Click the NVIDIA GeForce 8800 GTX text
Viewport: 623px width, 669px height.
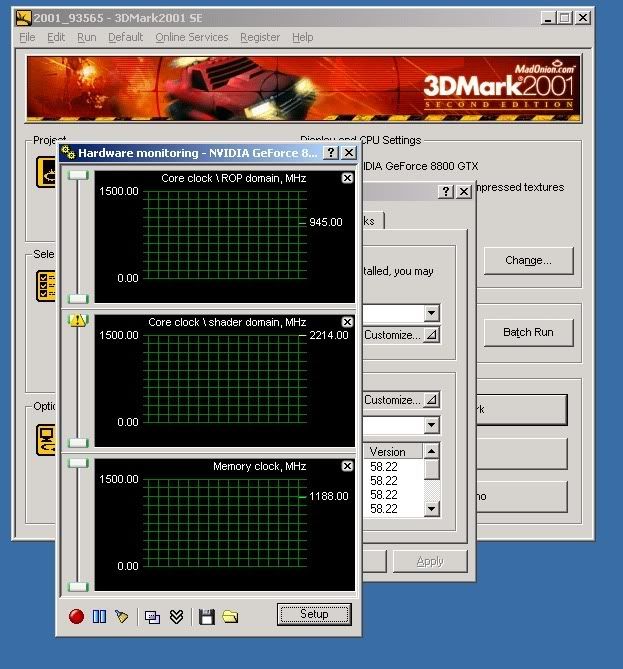click(x=420, y=166)
